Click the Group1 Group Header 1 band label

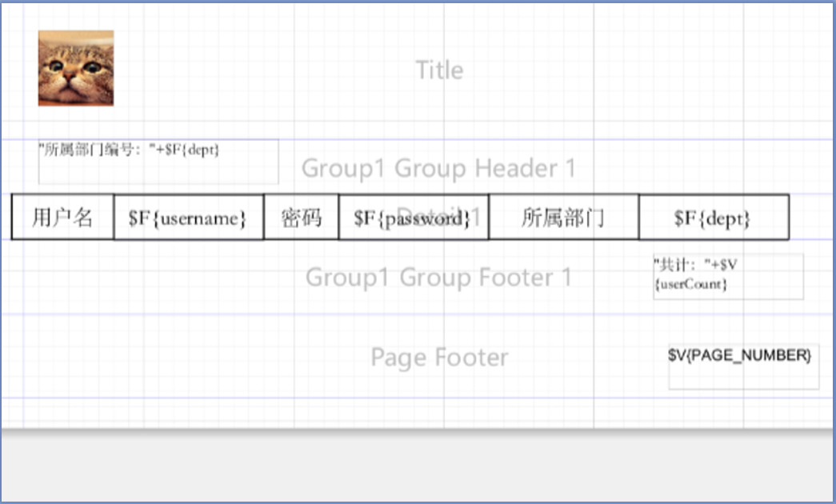[438, 169]
